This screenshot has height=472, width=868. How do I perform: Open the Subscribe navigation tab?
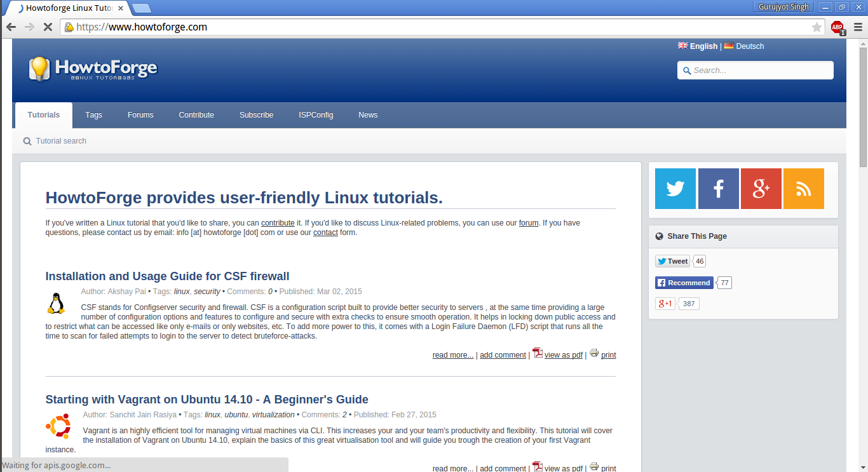coord(256,115)
